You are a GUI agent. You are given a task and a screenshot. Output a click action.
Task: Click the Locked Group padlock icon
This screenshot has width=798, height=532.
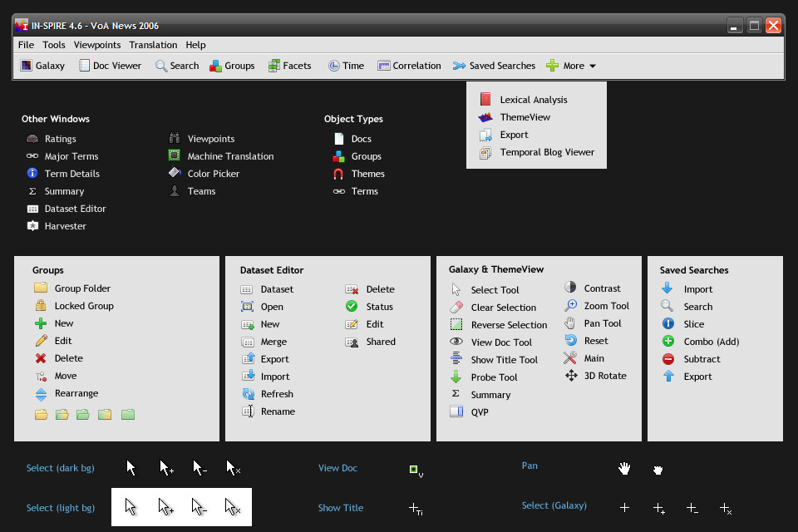tap(41, 306)
